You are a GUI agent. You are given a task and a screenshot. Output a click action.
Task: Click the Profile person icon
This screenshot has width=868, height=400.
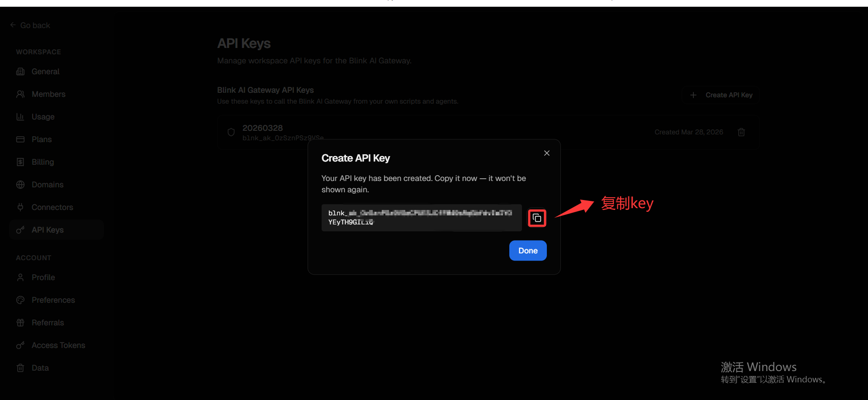pyautogui.click(x=20, y=277)
